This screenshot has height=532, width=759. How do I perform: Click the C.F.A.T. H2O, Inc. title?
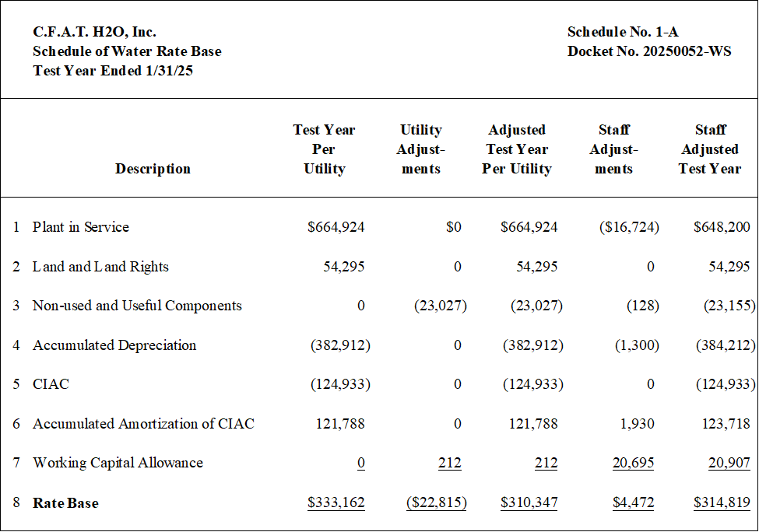click(94, 32)
